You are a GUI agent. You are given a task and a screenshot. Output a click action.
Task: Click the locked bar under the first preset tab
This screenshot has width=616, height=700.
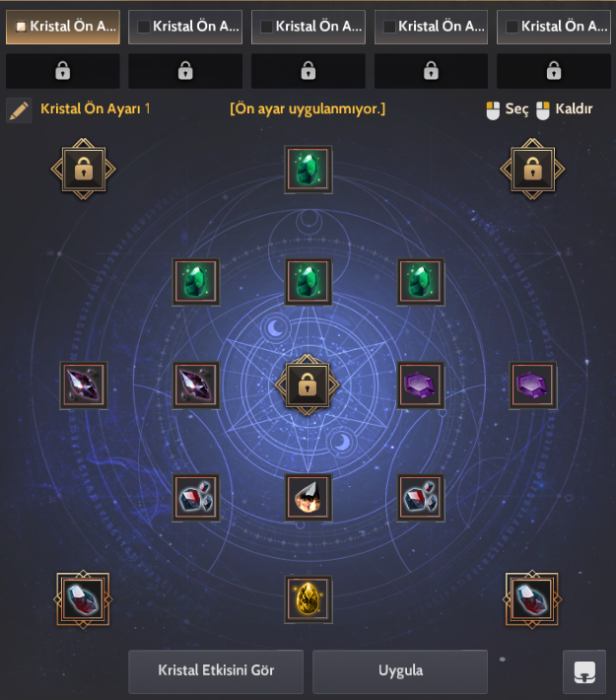[62, 71]
